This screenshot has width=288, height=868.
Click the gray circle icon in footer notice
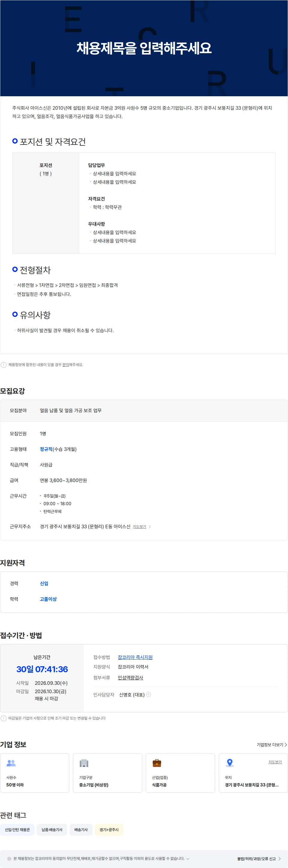pyautogui.click(x=9, y=859)
